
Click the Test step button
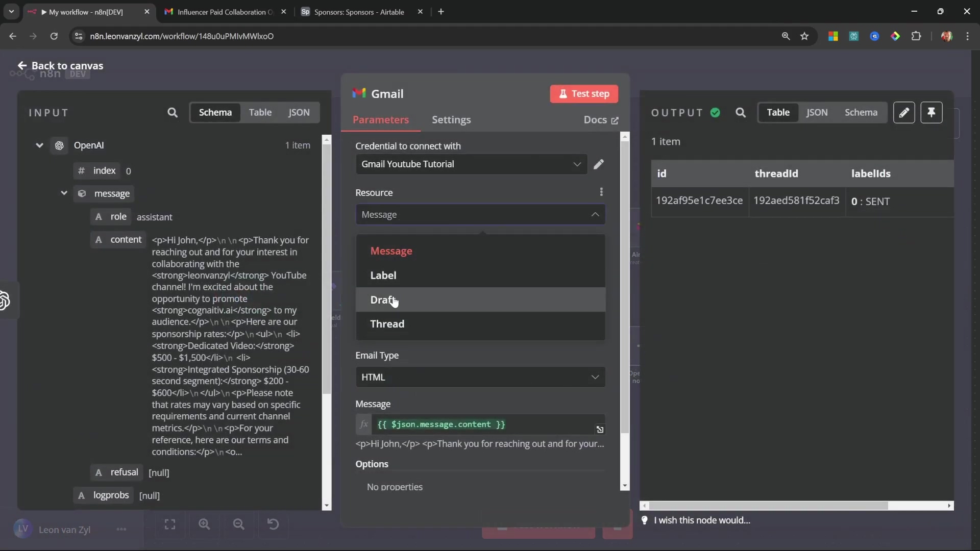(x=584, y=94)
